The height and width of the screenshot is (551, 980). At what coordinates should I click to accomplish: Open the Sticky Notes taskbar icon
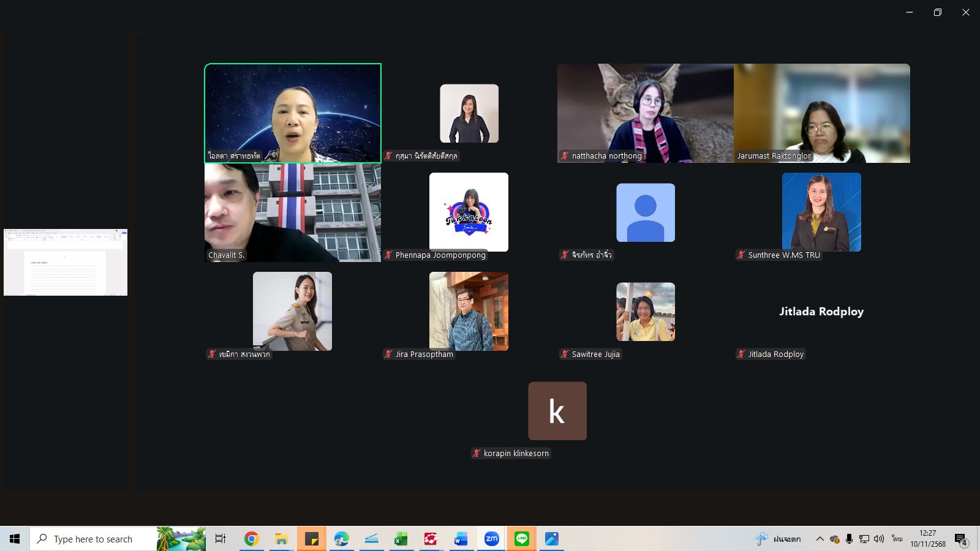pos(312,539)
